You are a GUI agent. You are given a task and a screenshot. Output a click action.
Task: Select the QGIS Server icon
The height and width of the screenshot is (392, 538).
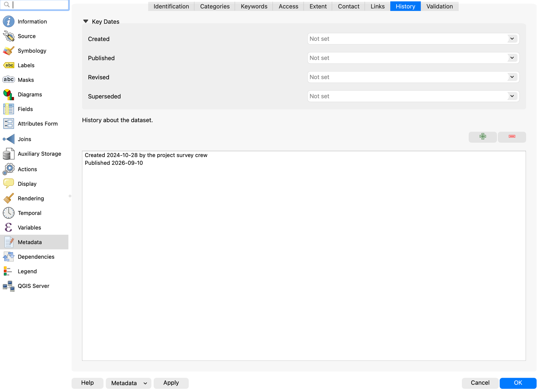coord(9,286)
